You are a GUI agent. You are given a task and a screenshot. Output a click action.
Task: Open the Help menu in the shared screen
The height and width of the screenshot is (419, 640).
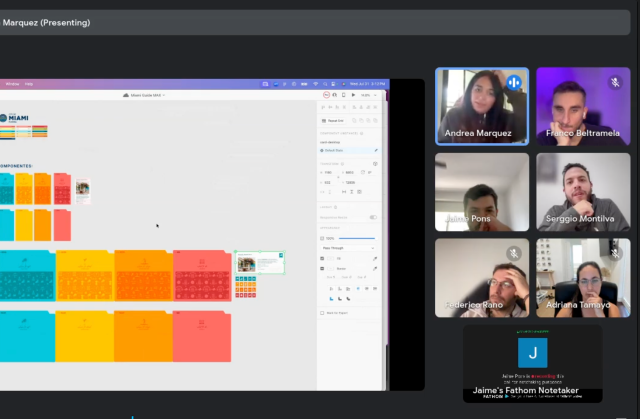29,84
